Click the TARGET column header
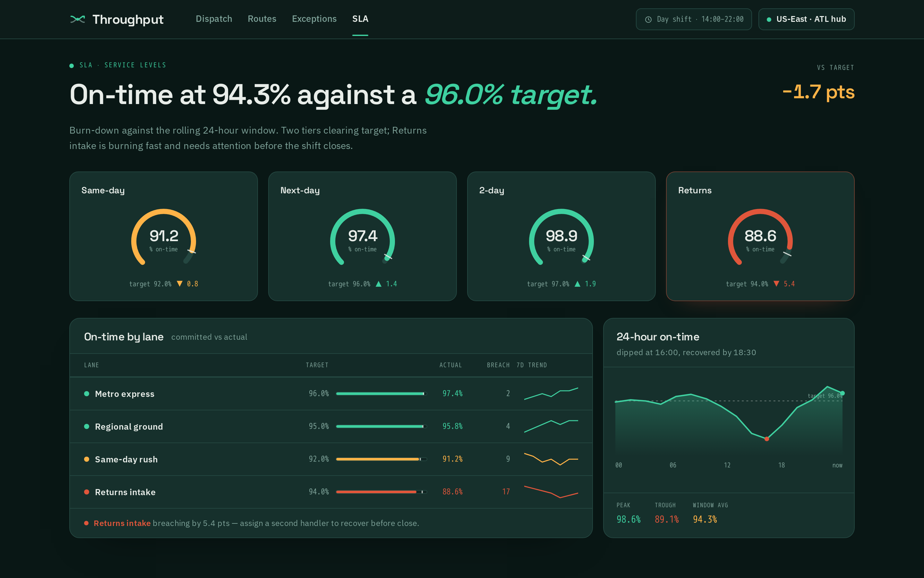Viewport: 924px width, 578px height. click(317, 365)
